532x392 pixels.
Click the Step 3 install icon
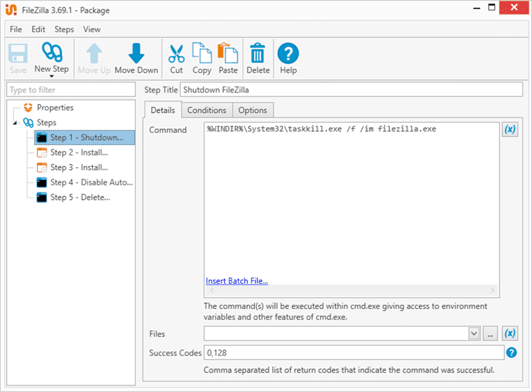[x=42, y=167]
